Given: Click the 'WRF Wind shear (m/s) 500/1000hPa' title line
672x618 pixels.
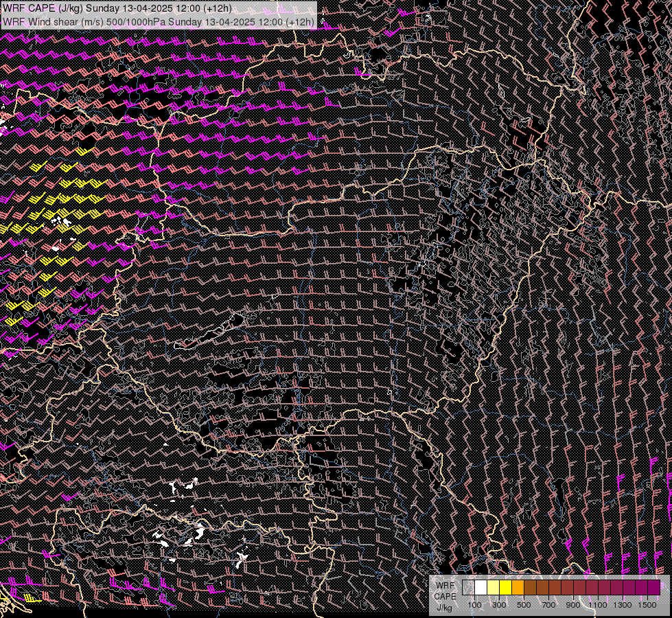Looking at the screenshot, I should pyautogui.click(x=158, y=22).
